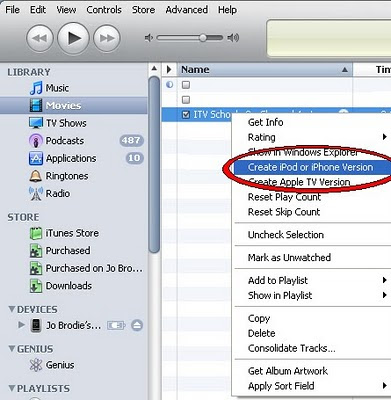Image resolution: width=391 pixels, height=400 pixels.
Task: Open the iTunes Store
Action: pos(72,233)
